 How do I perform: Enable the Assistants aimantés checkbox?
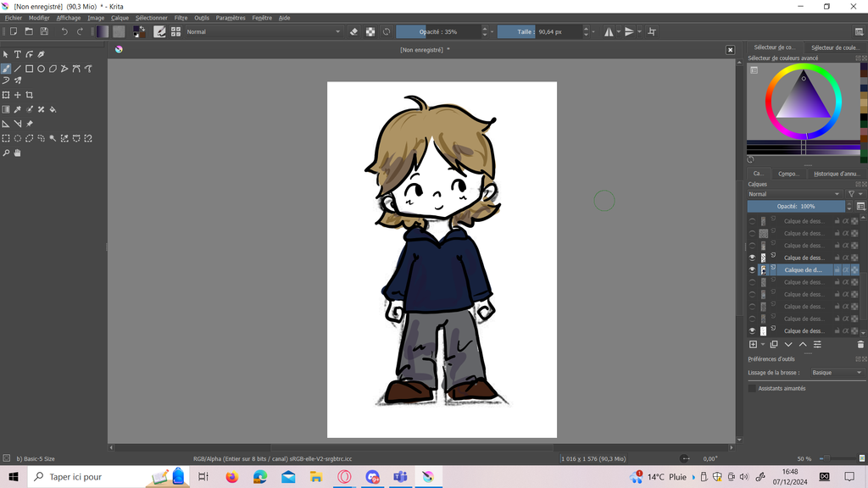click(x=752, y=388)
